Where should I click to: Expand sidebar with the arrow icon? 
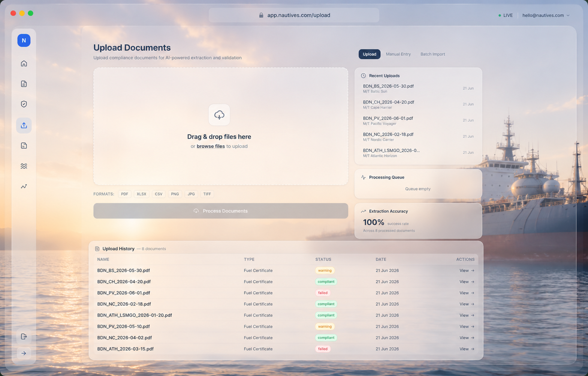pyautogui.click(x=24, y=353)
